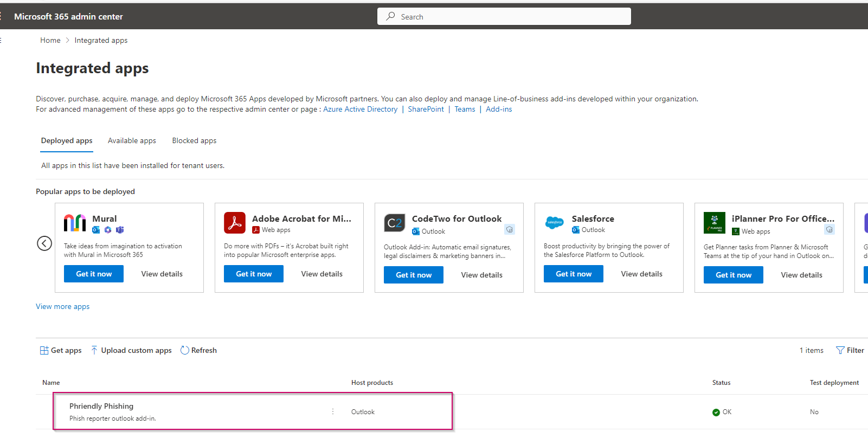Get CodeTwo for Outlook now
Screen dimensions: 868x438
(x=414, y=275)
